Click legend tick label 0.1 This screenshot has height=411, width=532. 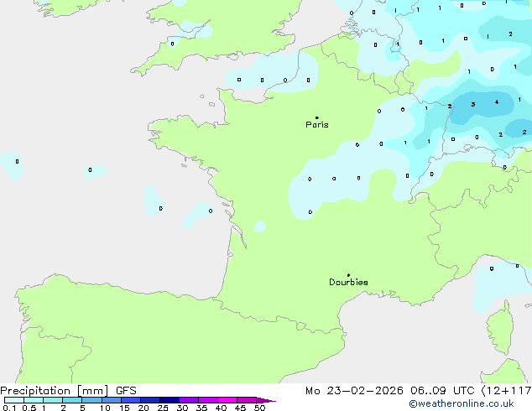pos(9,408)
